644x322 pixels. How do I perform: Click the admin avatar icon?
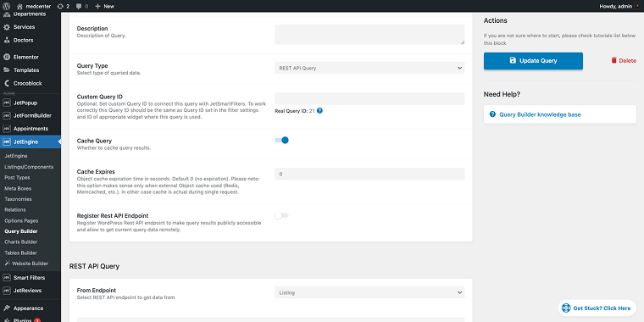click(637, 6)
